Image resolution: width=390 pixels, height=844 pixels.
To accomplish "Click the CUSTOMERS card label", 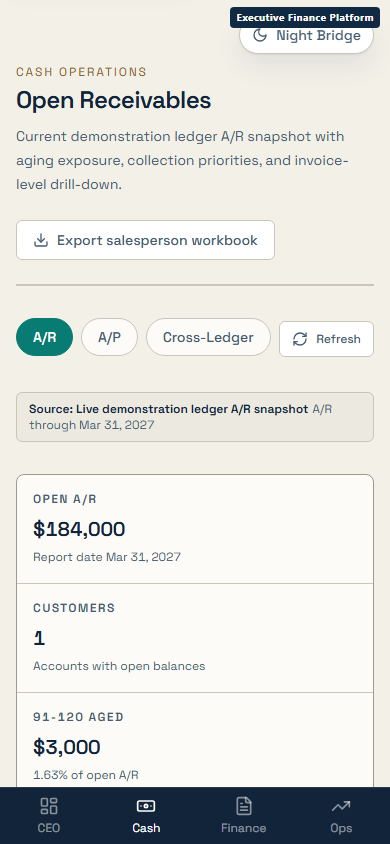I will click(74, 608).
